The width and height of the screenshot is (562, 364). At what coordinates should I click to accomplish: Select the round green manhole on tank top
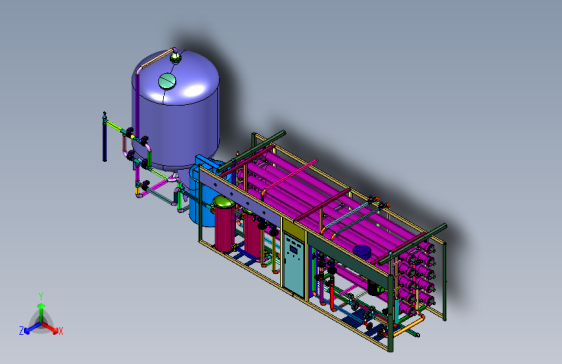pos(167,81)
